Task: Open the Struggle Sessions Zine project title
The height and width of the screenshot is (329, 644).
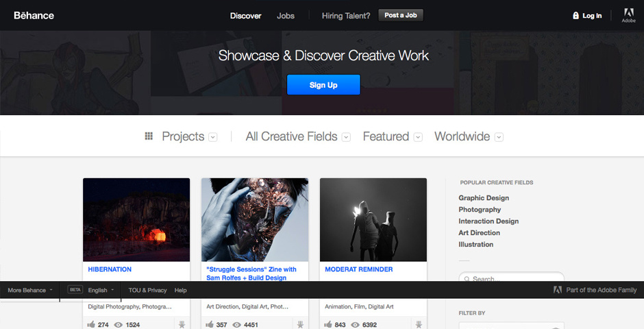Action: (x=251, y=273)
